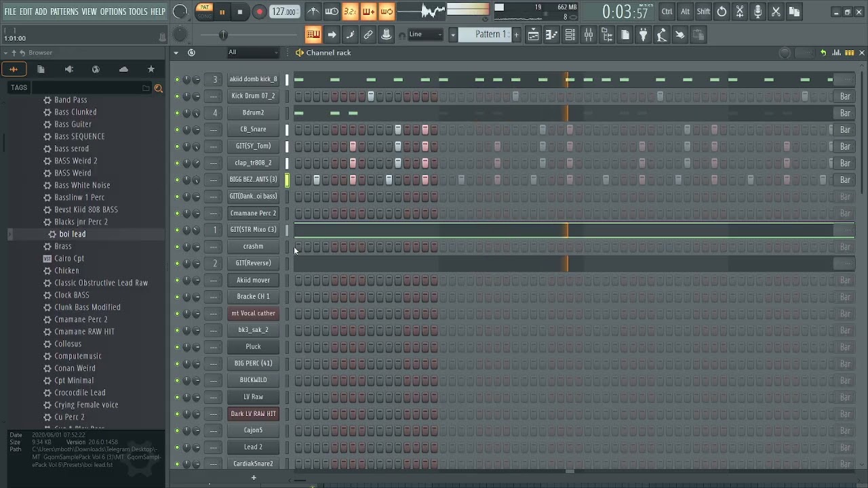Image resolution: width=868 pixels, height=488 pixels.
Task: Click the Dark LV RAW HIT channel button
Action: [253, 413]
